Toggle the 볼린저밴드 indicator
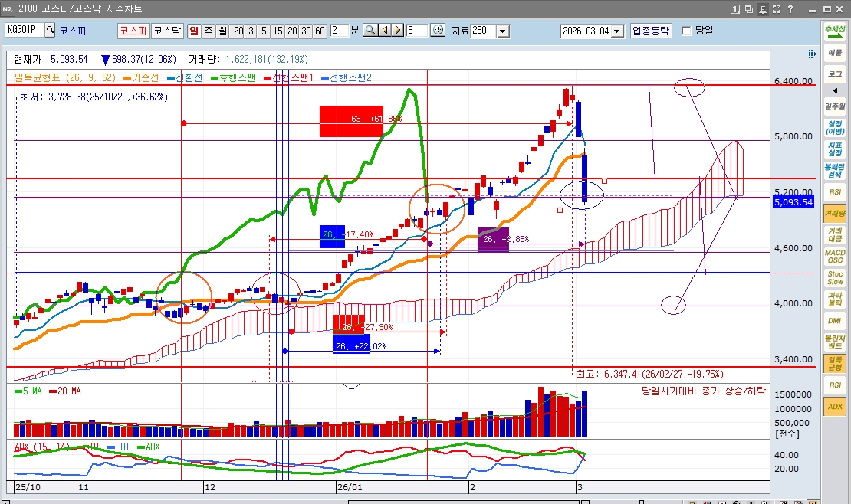 coord(835,342)
